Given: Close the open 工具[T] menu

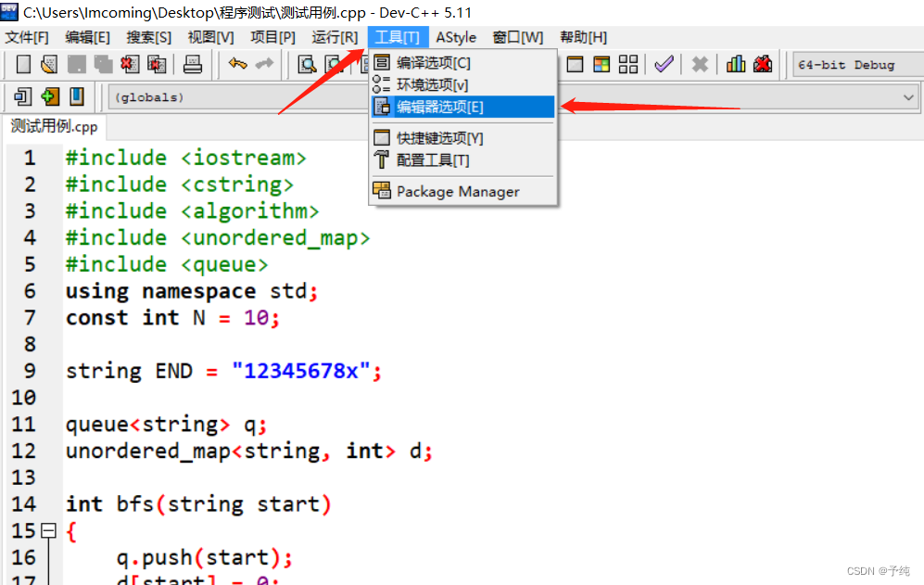Looking at the screenshot, I should tap(398, 37).
